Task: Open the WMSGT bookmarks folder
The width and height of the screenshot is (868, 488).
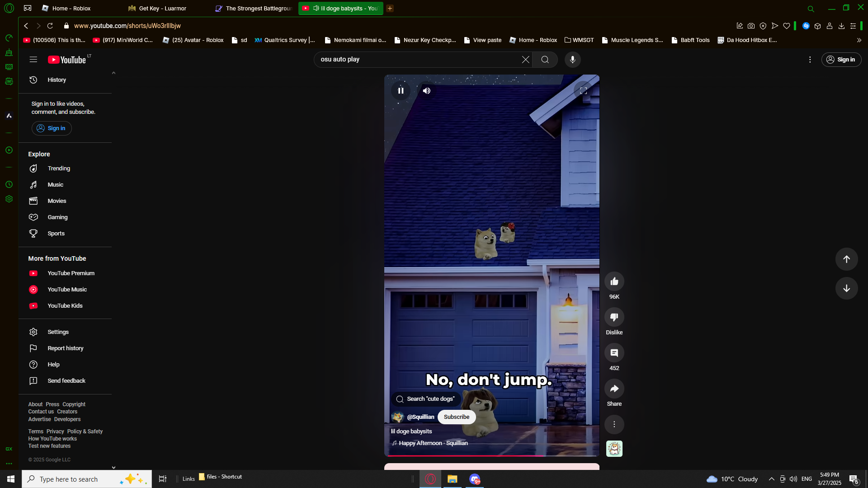Action: pyautogui.click(x=579, y=40)
